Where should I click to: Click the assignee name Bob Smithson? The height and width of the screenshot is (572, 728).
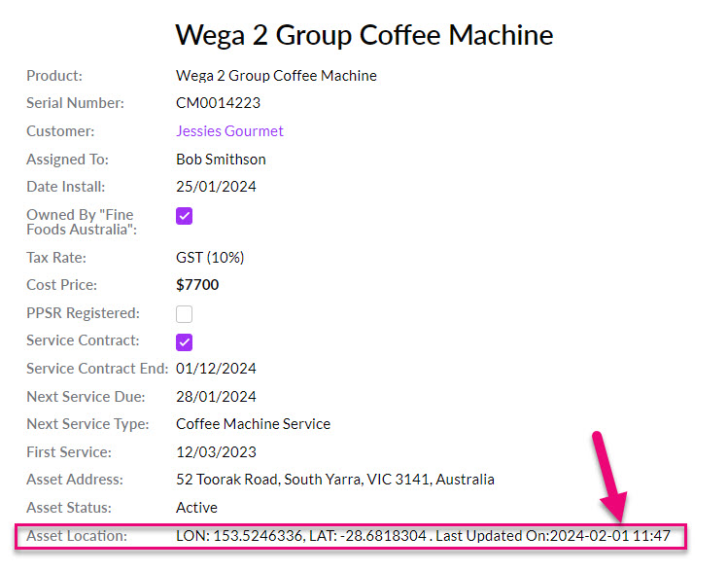click(221, 160)
